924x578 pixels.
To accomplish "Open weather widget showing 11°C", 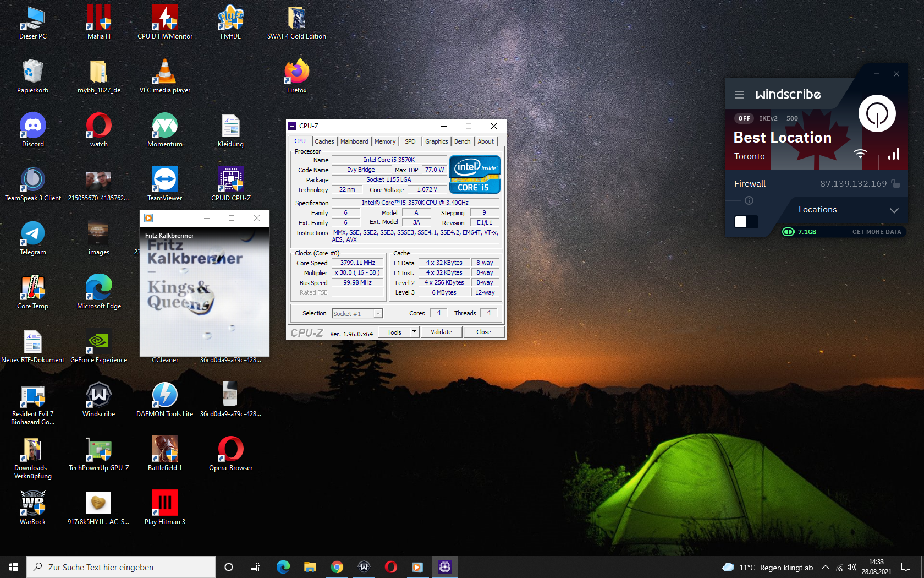I will pos(767,567).
